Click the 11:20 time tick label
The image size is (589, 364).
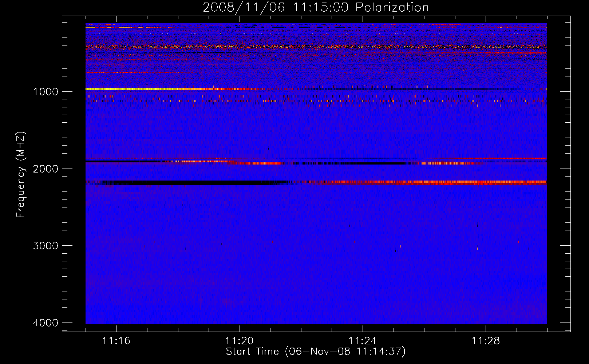pos(239,341)
